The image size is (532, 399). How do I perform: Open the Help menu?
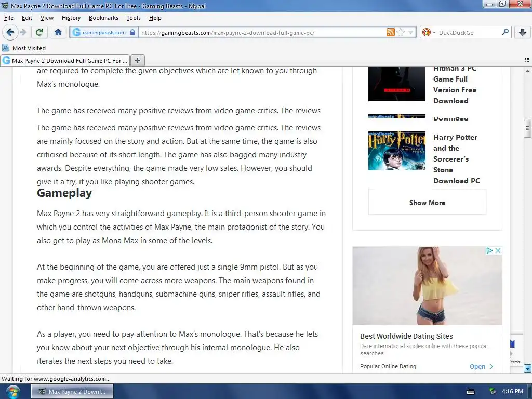click(x=155, y=18)
